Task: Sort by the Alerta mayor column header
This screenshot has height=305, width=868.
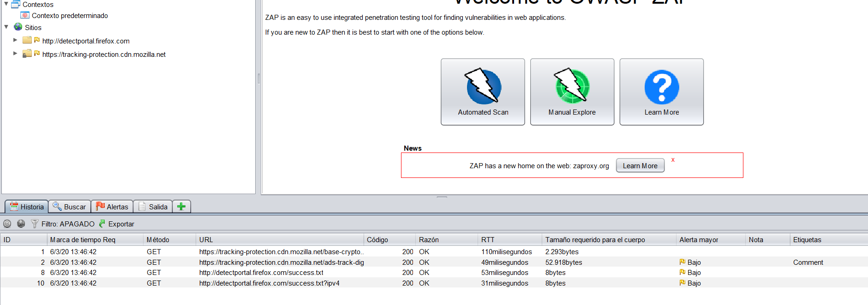Action: (x=711, y=239)
